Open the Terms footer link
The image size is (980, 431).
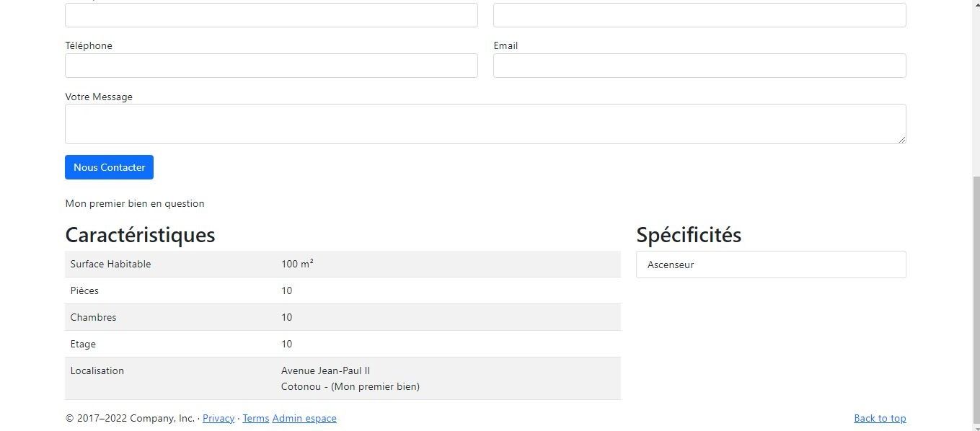point(255,418)
